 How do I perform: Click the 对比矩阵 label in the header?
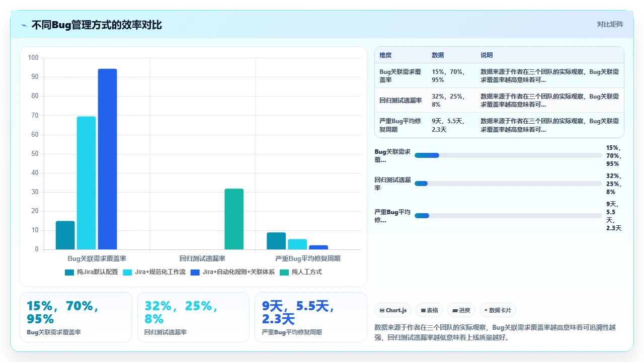click(x=610, y=24)
